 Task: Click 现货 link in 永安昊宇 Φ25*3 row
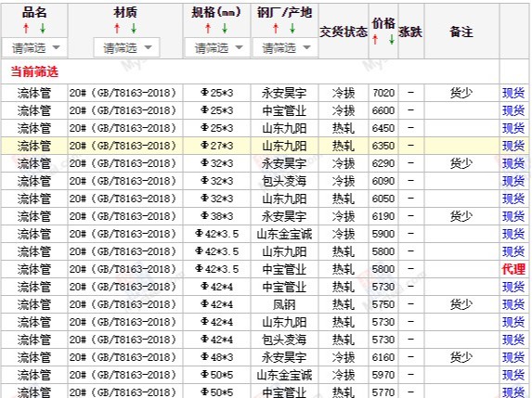(x=513, y=93)
